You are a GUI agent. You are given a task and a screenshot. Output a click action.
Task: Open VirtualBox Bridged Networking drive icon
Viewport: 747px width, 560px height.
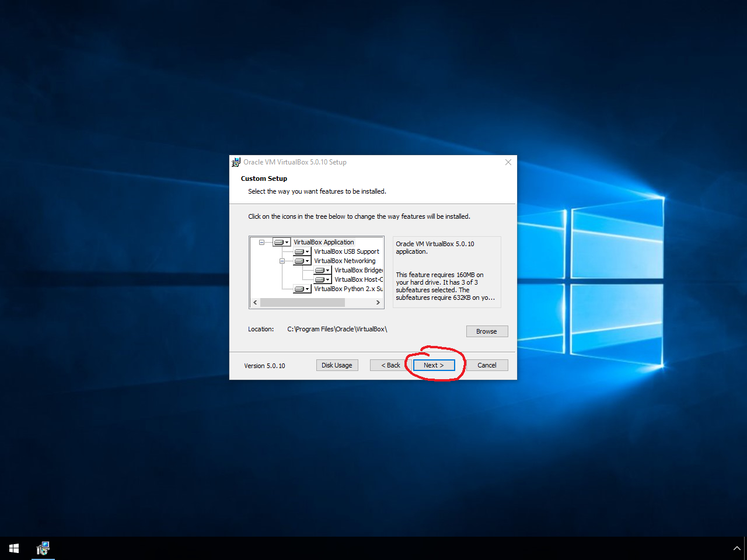coord(322,270)
